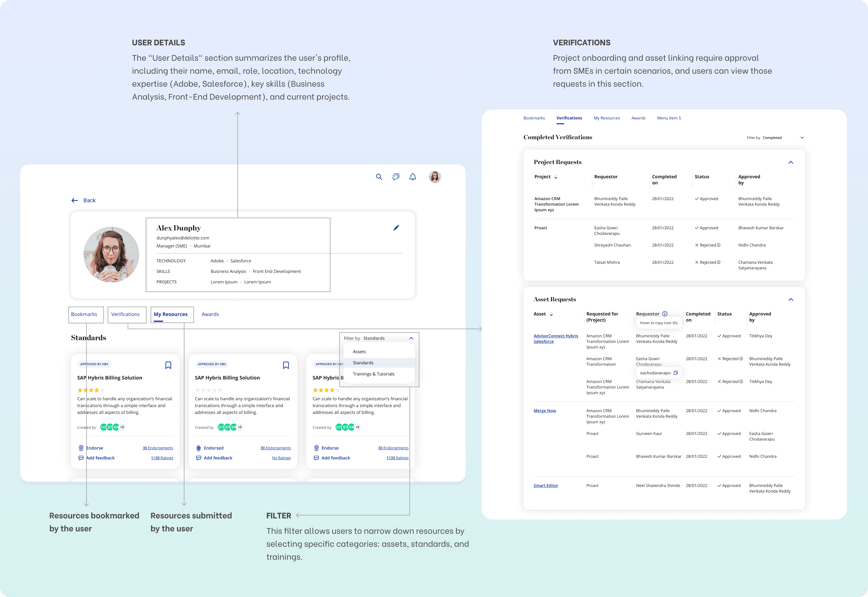Open Rejected info icon in Tatsat Mishra row
868x597 pixels.
[x=718, y=262]
